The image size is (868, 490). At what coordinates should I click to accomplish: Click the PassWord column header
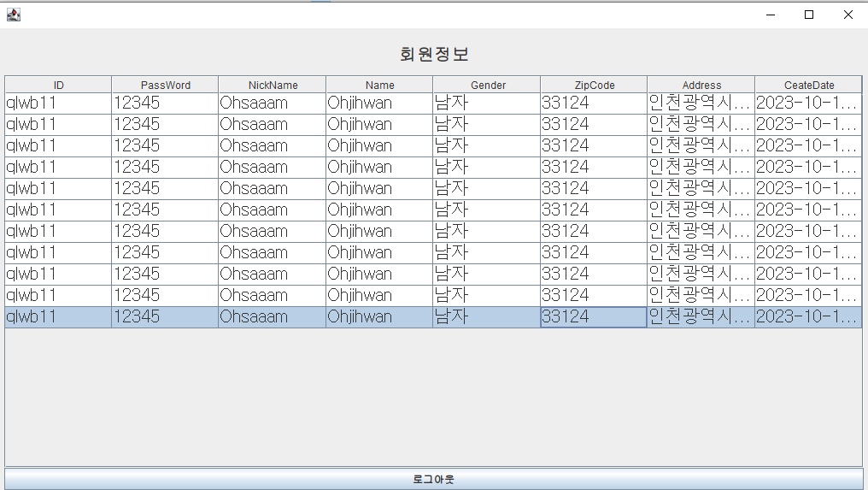(x=165, y=85)
